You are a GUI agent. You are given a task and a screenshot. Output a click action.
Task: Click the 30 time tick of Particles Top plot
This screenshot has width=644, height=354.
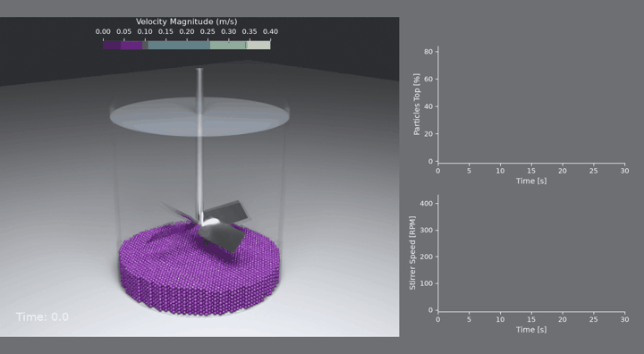coord(624,171)
